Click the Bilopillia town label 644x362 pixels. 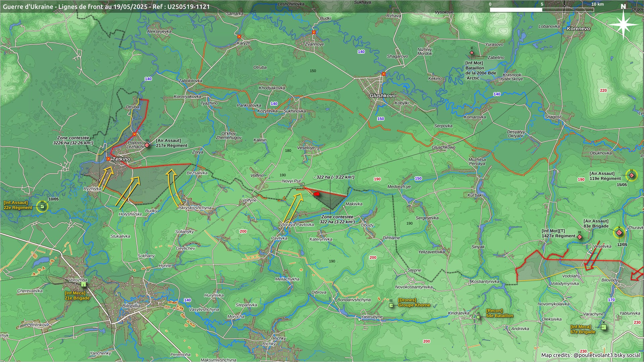pyautogui.click(x=131, y=306)
